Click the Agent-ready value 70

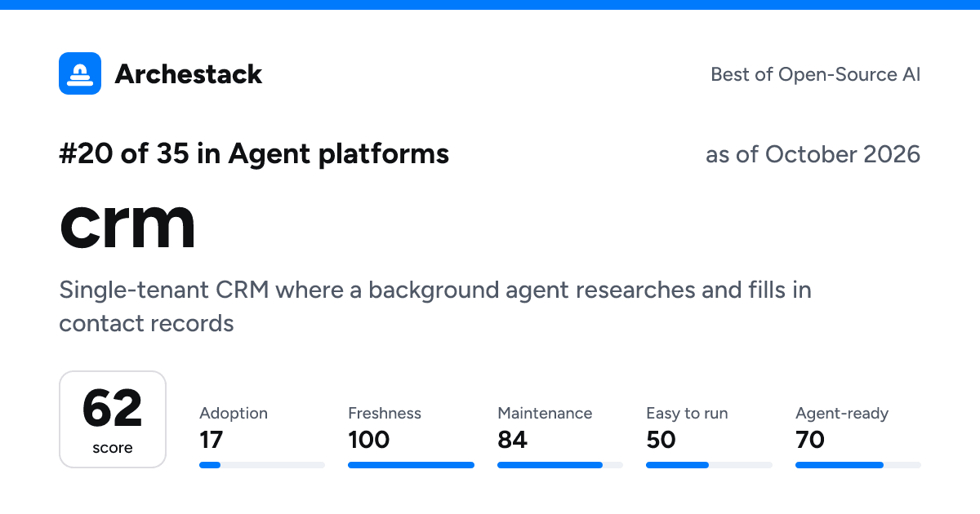point(810,441)
